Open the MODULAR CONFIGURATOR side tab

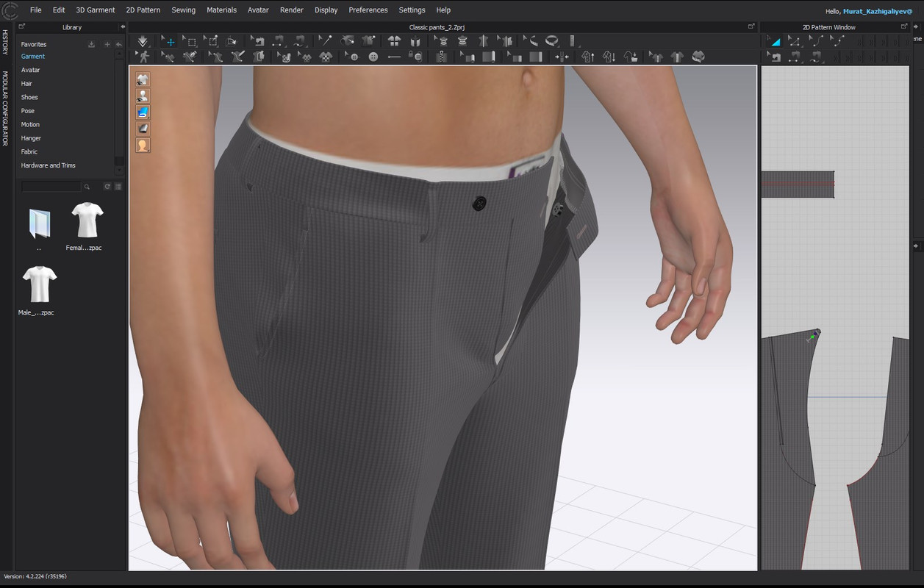(5, 108)
